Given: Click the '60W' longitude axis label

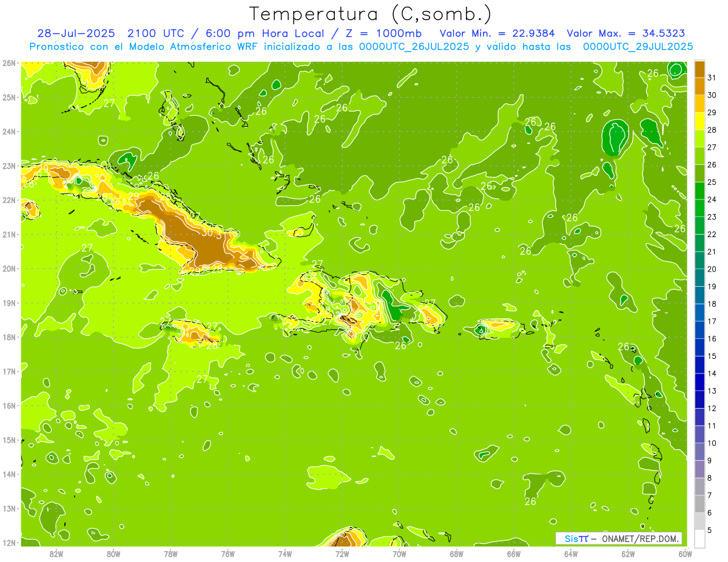Looking at the screenshot, I should (685, 554).
